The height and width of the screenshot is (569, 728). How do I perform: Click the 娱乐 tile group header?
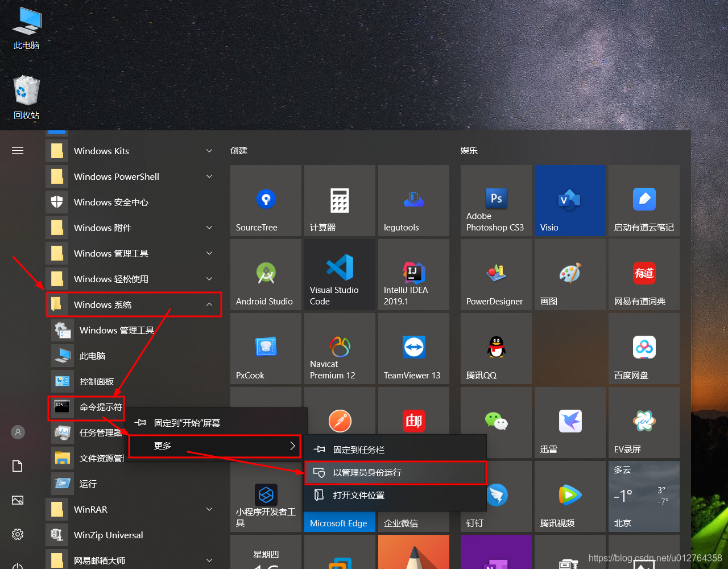[469, 151]
